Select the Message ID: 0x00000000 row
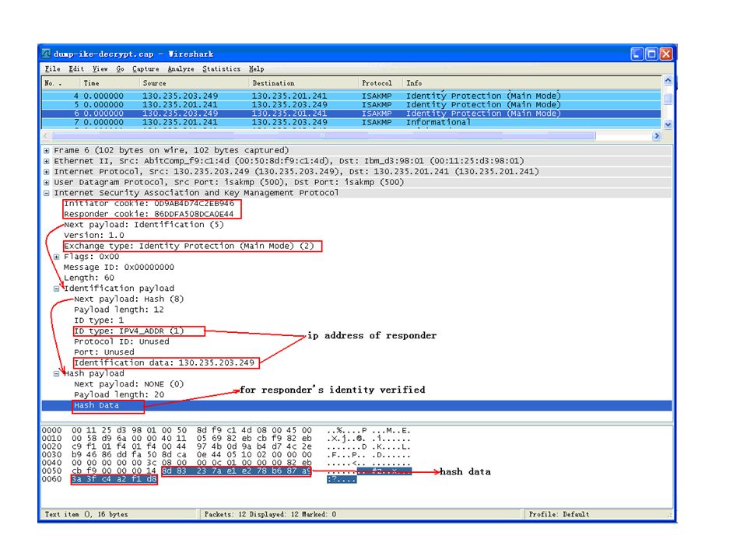The height and width of the screenshot is (560, 747). pos(119,267)
